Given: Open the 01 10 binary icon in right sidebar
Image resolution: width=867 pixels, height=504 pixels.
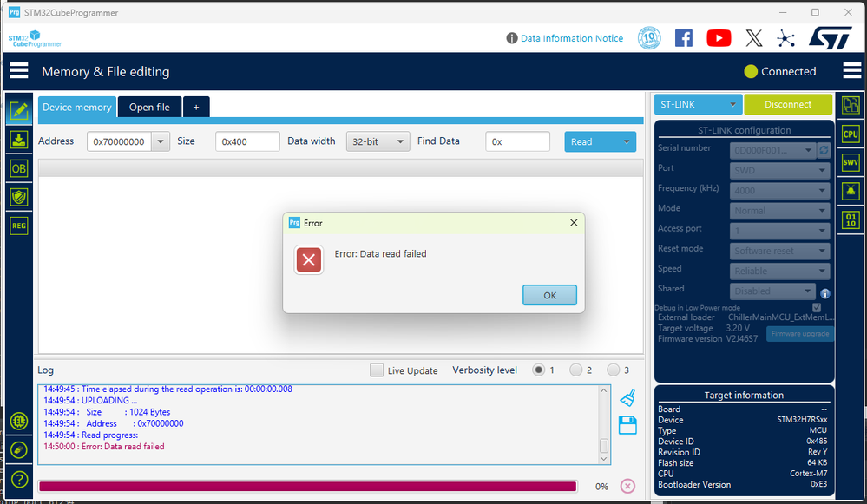Looking at the screenshot, I should click(851, 220).
